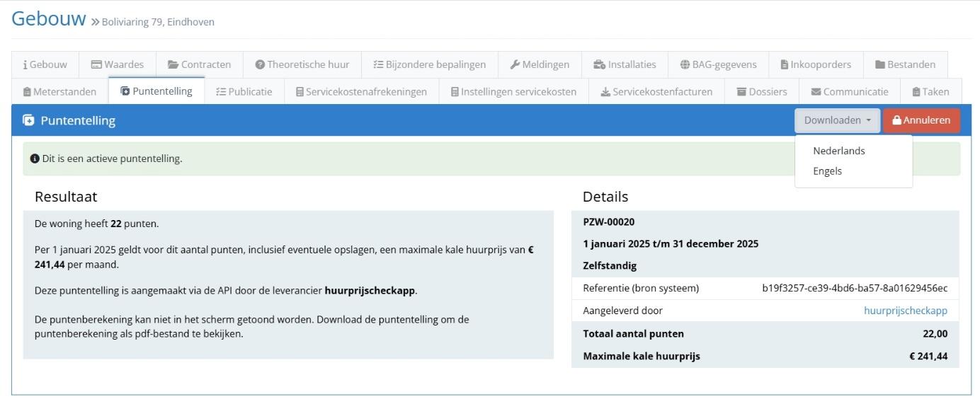
Task: Go to Bijzondere bepalingen tab
Action: (430, 64)
